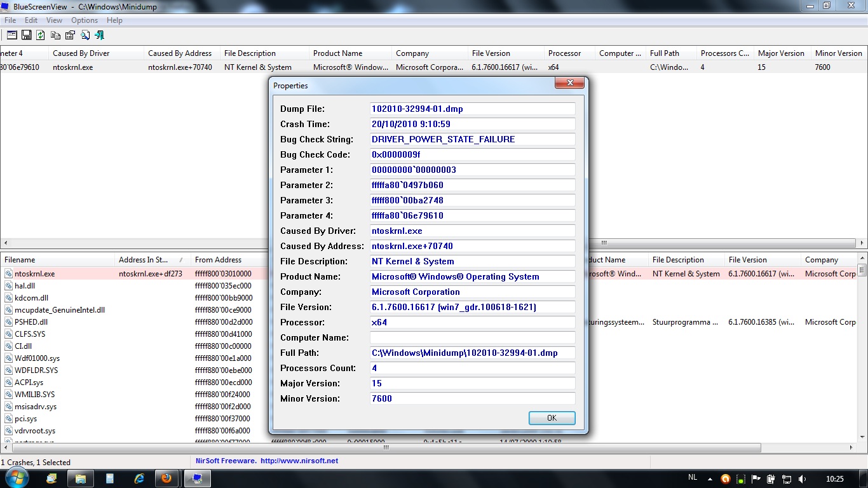Click the 10:25 taskbar clock
The width and height of the screenshot is (868, 488).
coord(835,478)
